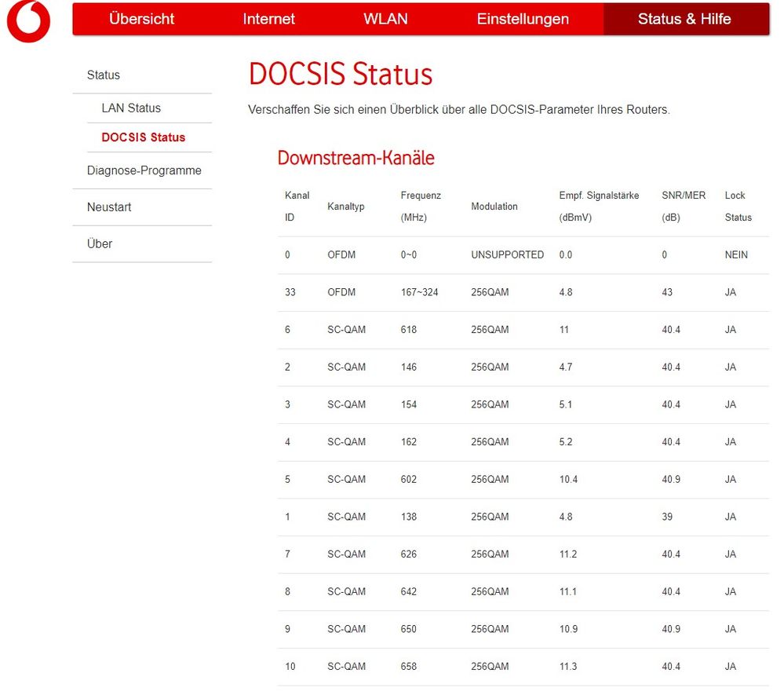Click the Frequenz (MHz) column header
Screen dimensions: 784x691
[x=421, y=207]
